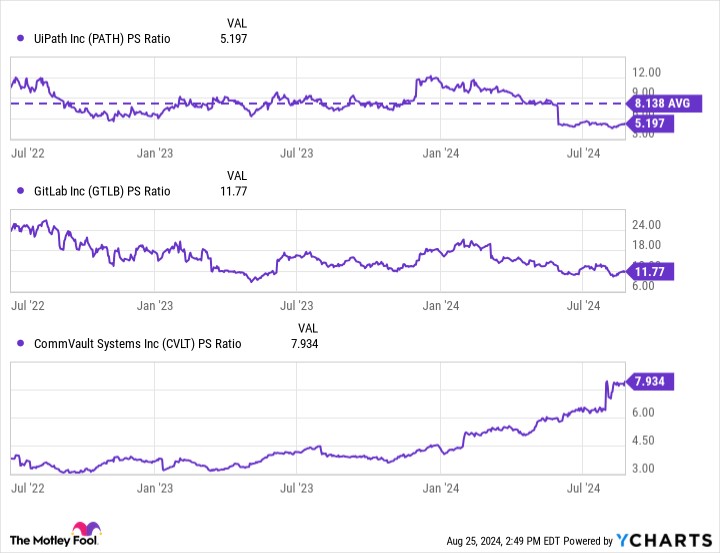
Task: Click the UiPath VAL number 5.197 in legend
Action: pyautogui.click(x=232, y=39)
